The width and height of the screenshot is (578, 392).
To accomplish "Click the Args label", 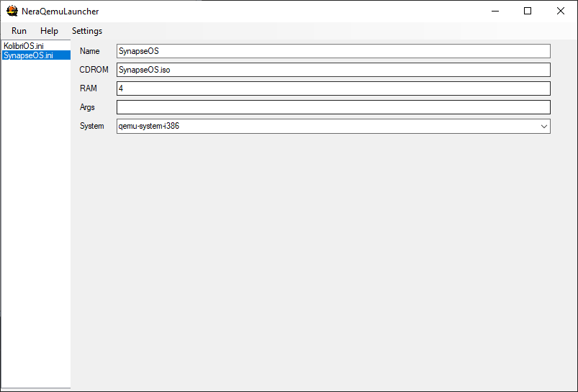I will tap(87, 107).
